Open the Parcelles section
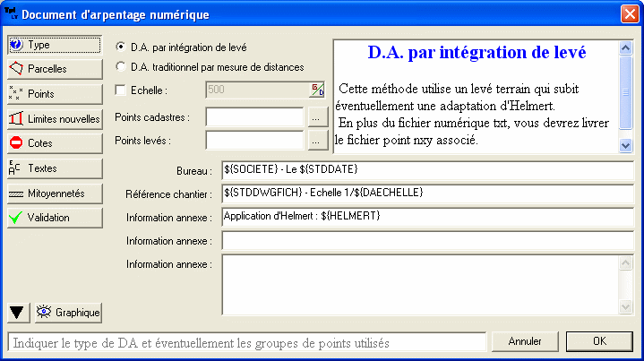The width and height of the screenshot is (644, 361). pyautogui.click(x=53, y=68)
